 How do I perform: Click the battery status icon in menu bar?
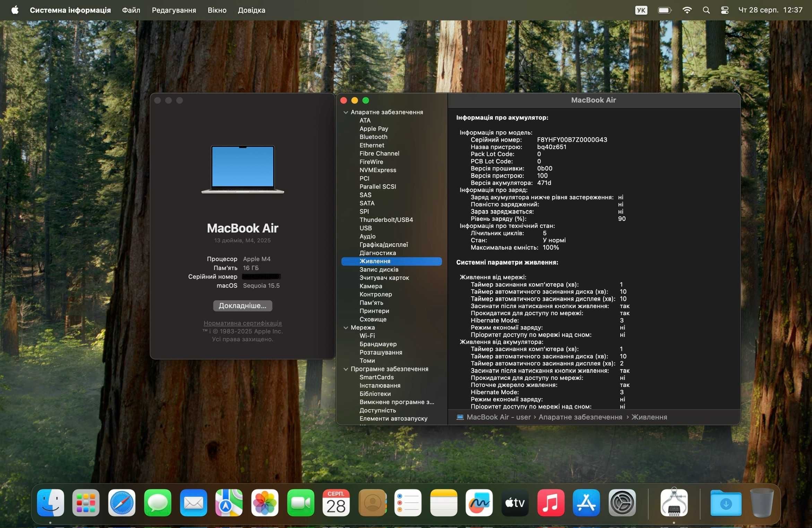coord(665,10)
